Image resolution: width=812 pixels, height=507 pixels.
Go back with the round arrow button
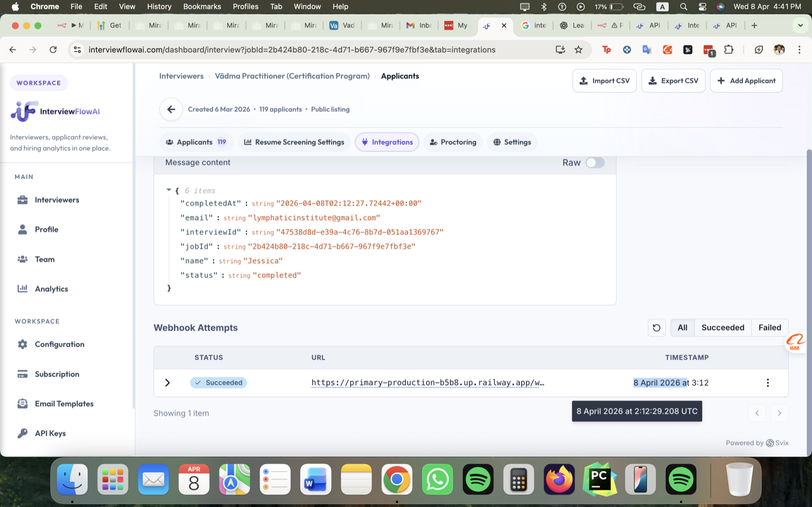tap(171, 109)
